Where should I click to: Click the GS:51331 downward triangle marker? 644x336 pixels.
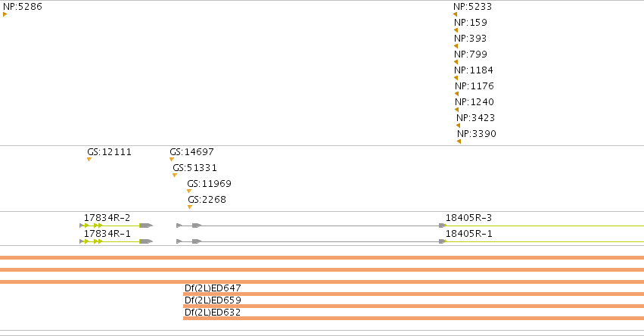pos(175,176)
